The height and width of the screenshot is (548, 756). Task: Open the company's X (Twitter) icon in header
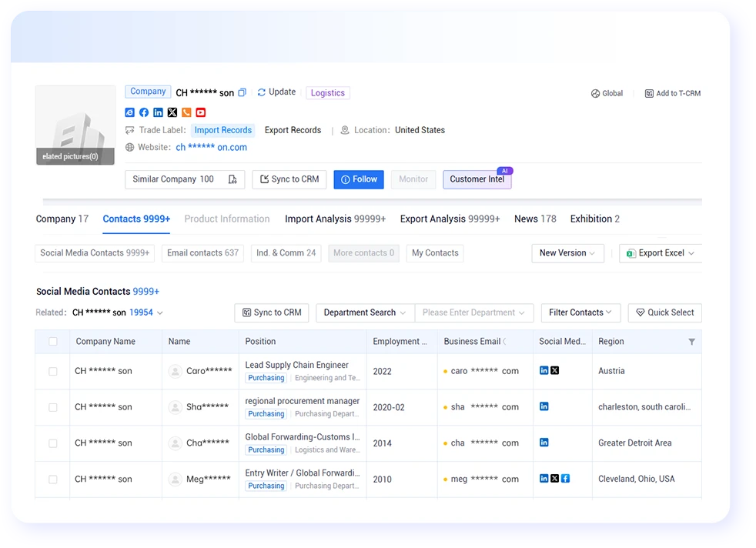click(x=172, y=112)
